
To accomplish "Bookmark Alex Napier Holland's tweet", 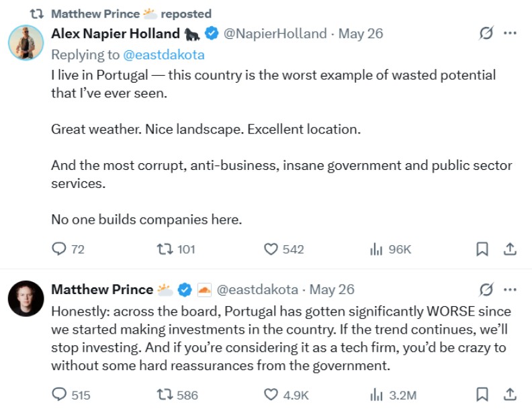I will (x=482, y=249).
